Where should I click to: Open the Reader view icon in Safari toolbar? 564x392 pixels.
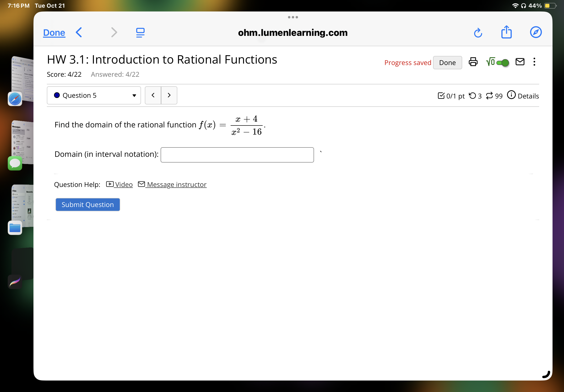click(x=140, y=32)
